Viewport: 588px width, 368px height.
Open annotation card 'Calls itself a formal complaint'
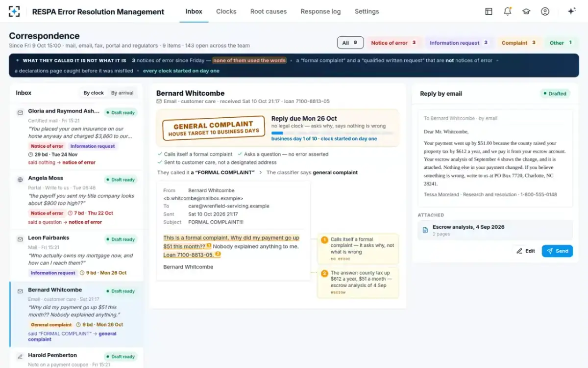[358, 249]
